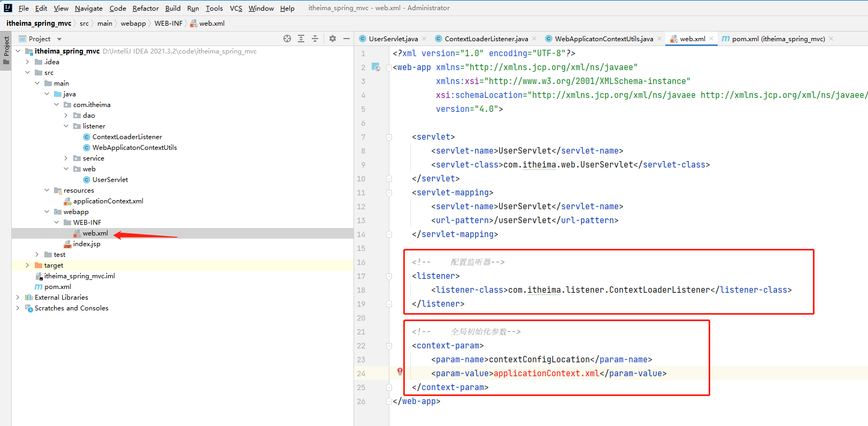Image resolution: width=868 pixels, height=426 pixels.
Task: Click itheima_spring_mvc breadcrumb
Action: coord(39,23)
